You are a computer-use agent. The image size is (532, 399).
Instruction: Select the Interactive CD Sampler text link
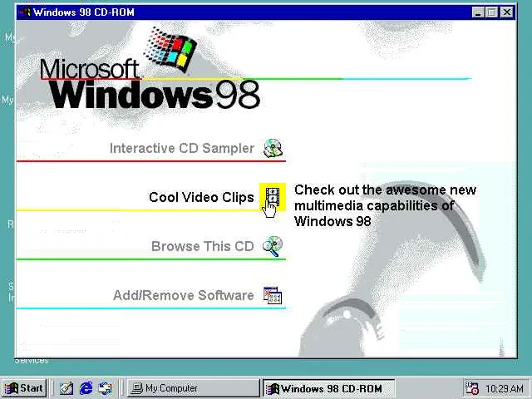point(182,149)
